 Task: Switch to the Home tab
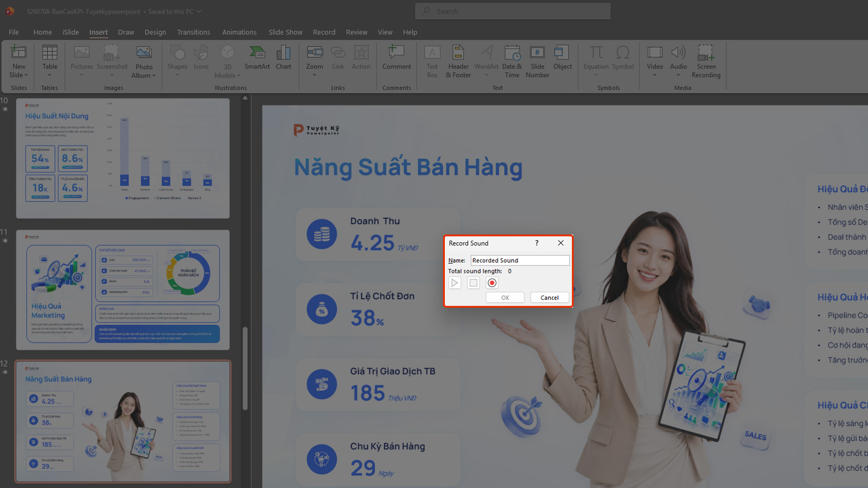42,32
